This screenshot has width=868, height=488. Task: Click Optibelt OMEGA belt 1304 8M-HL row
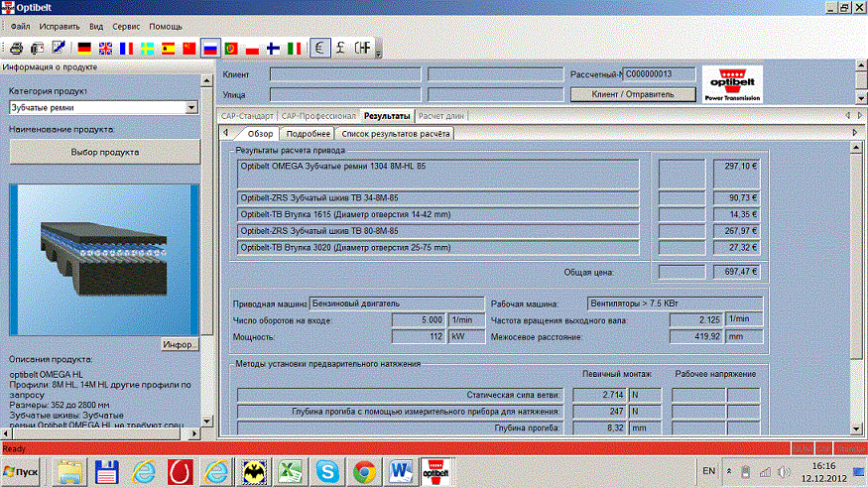click(437, 175)
